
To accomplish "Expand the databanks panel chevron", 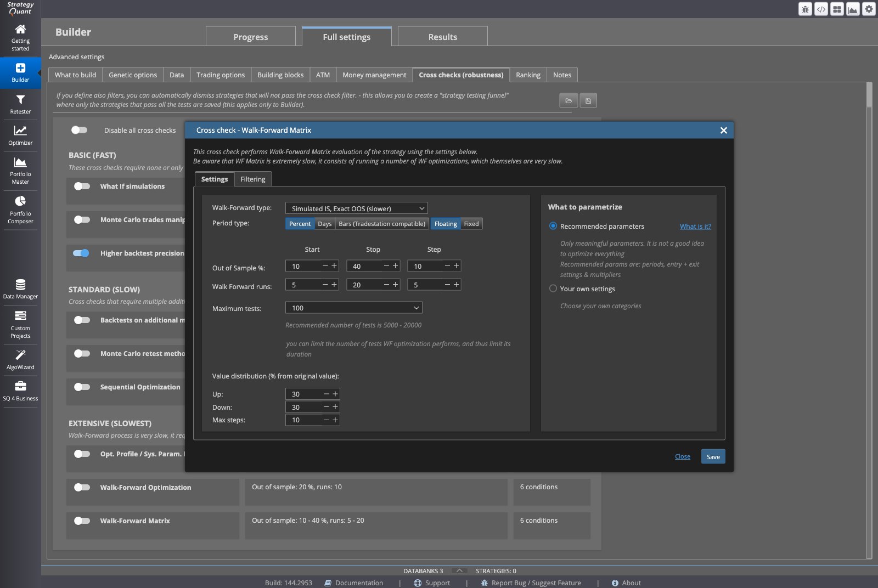I will (x=459, y=571).
